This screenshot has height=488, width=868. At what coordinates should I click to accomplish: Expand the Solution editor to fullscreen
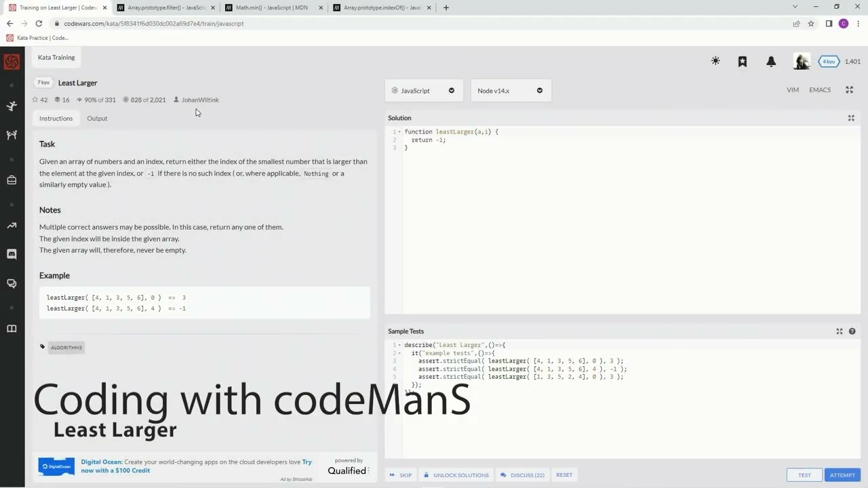pyautogui.click(x=851, y=118)
